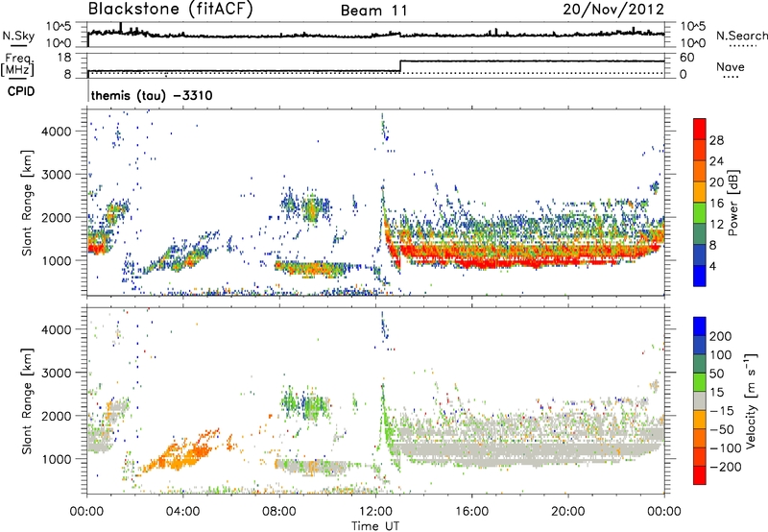768x532 pixels.
Task: Click the '18' frequency axis tick
Action: pyautogui.click(x=64, y=58)
